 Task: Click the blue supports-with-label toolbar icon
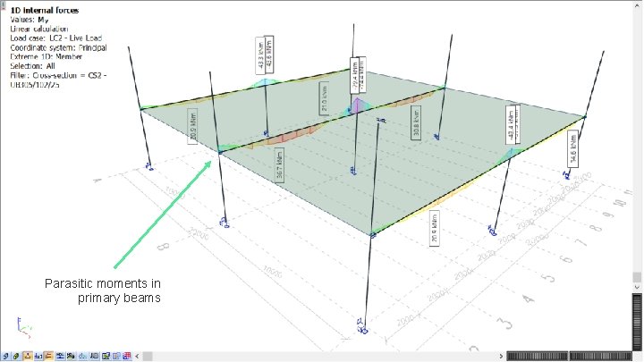point(38,356)
